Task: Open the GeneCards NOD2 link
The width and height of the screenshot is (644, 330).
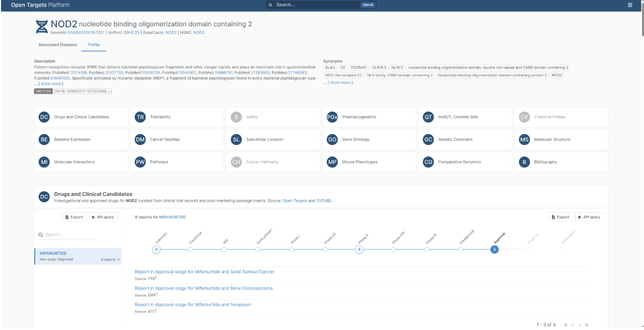Action: [171, 32]
